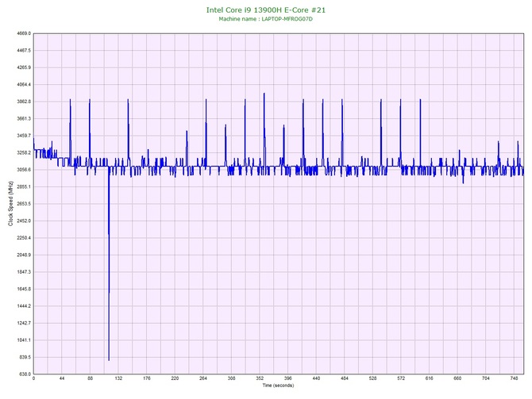Screen dimensions: 532x399
Task: Click y-axis value 2048.9
Action: click(24, 255)
